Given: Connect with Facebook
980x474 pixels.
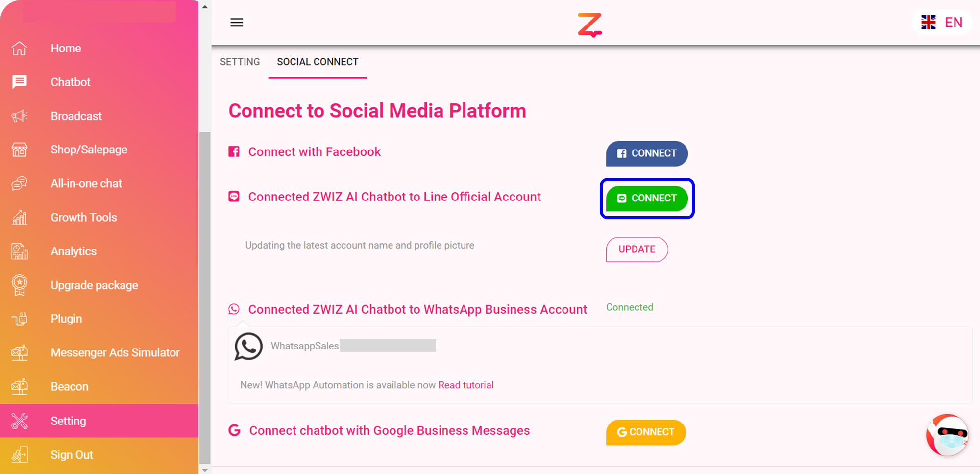Looking at the screenshot, I should tap(646, 153).
